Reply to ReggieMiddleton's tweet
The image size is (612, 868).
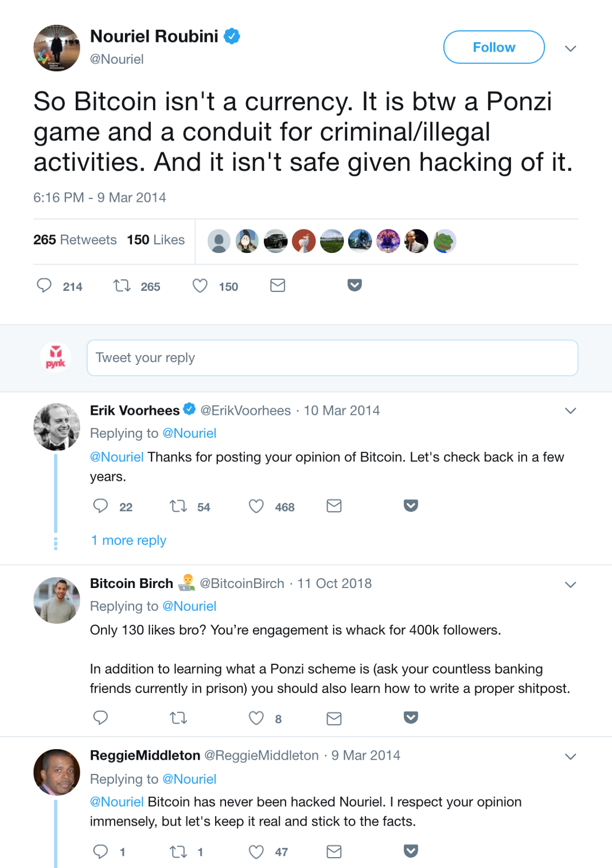pyautogui.click(x=100, y=851)
